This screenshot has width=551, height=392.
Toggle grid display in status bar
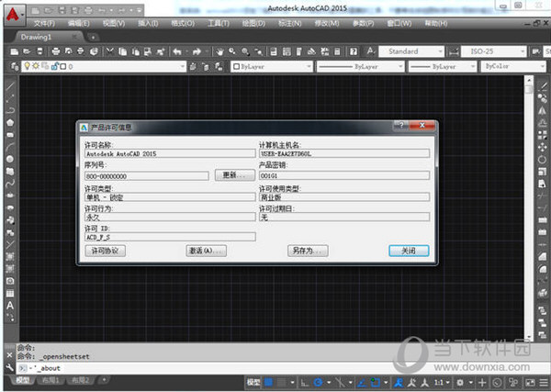click(x=268, y=382)
